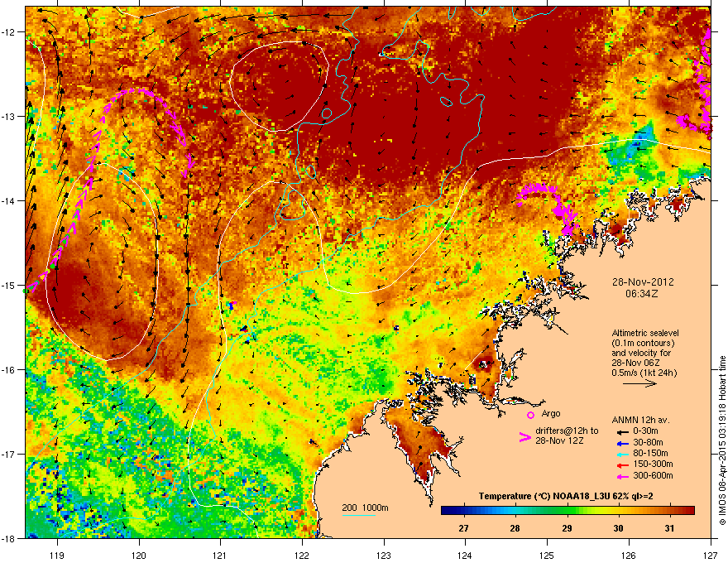Click the green section of colorbar above 29
Image resolution: width=728 pixels, height=563 pixels.
[x=567, y=511]
